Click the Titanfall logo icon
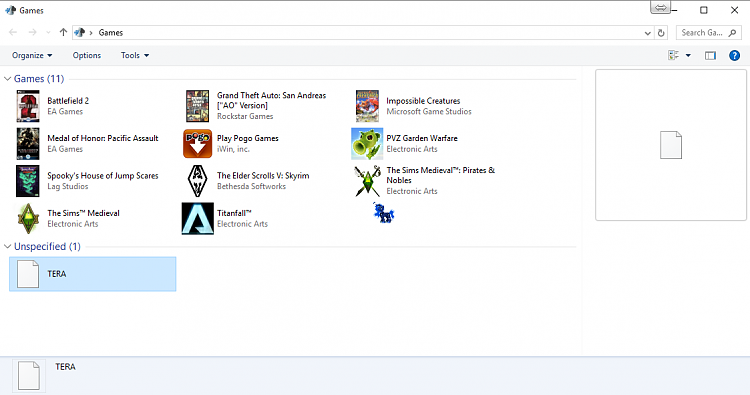The image size is (750, 395). [x=198, y=218]
